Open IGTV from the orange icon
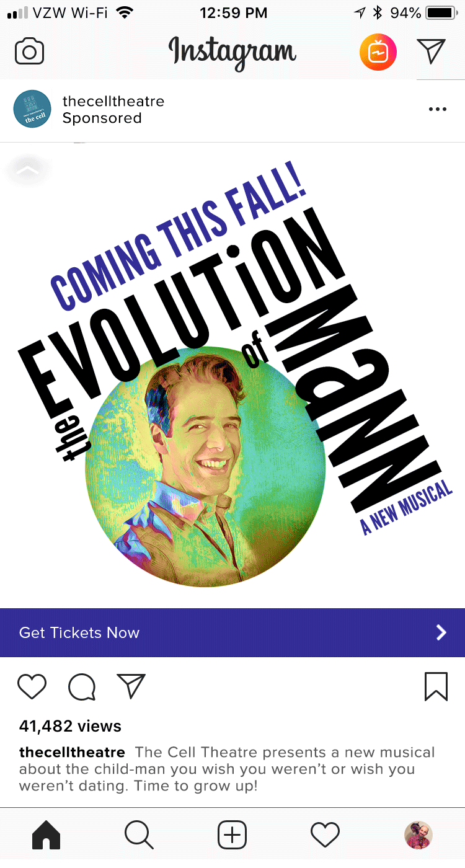The width and height of the screenshot is (465, 868). coord(378,53)
